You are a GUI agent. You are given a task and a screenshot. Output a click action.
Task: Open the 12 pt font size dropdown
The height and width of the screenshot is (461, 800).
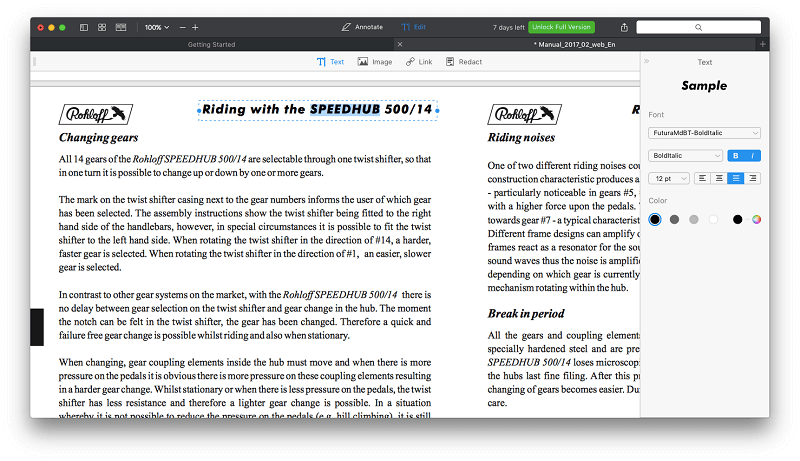[x=669, y=178]
